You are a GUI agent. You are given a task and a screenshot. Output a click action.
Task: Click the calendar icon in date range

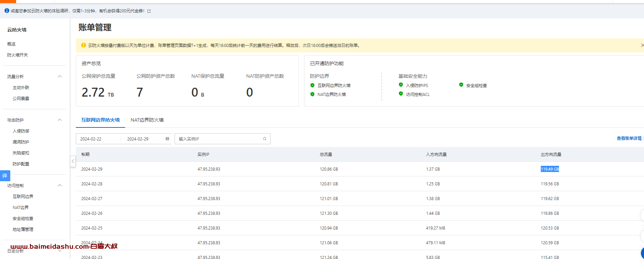pos(167,139)
